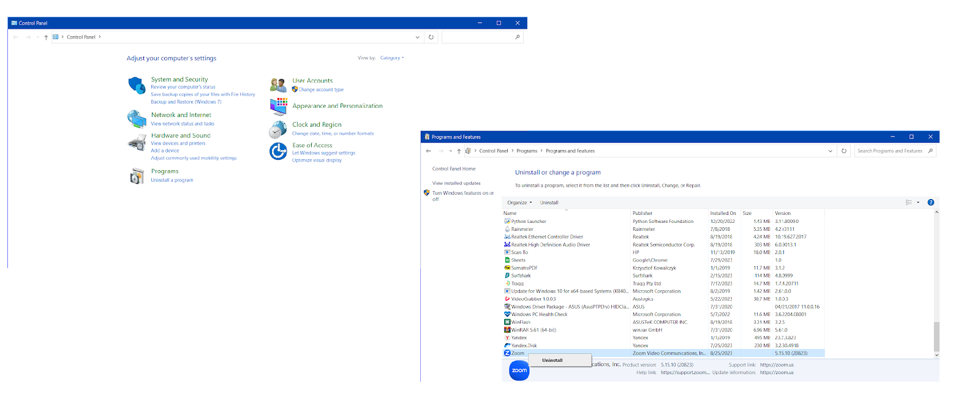Choose Uninstall from the context menu
The width and height of the screenshot is (980, 406).
click(x=552, y=360)
